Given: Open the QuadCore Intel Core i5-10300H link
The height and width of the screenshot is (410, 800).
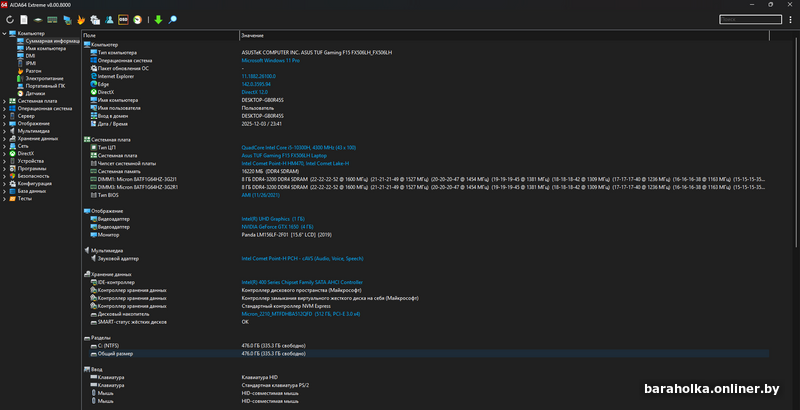Looking at the screenshot, I should [x=298, y=147].
